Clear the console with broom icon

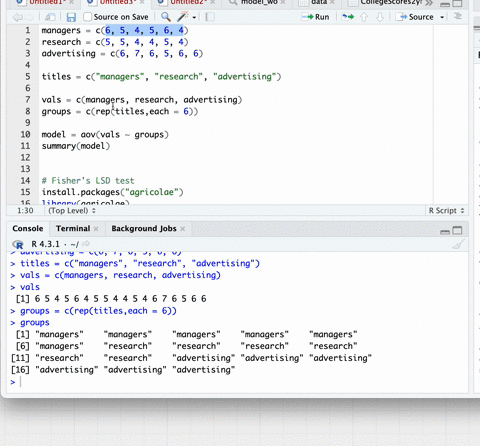coord(458,244)
